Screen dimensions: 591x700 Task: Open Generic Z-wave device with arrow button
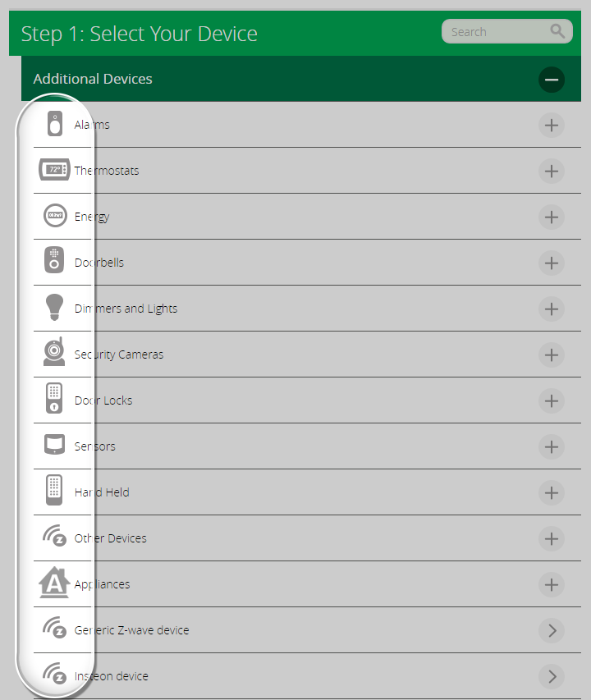(x=552, y=631)
